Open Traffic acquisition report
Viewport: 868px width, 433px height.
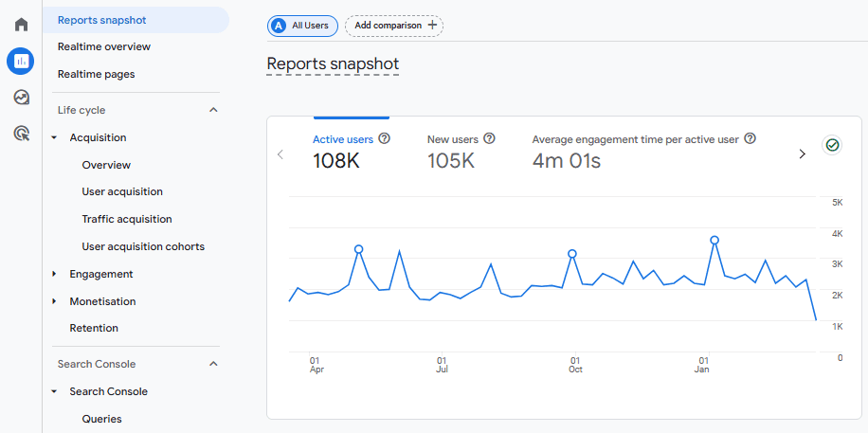(127, 219)
